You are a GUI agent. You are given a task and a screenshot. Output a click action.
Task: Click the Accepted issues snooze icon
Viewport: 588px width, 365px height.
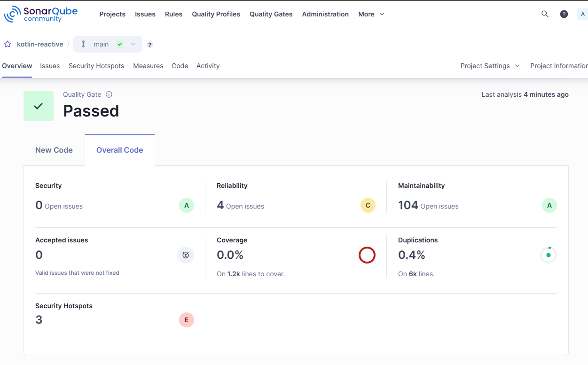coord(186,255)
